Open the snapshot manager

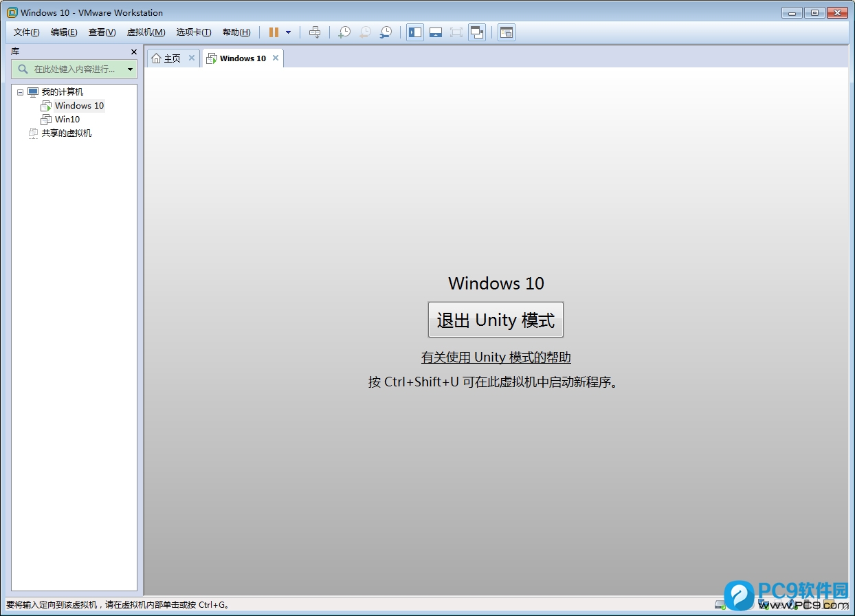(x=386, y=32)
